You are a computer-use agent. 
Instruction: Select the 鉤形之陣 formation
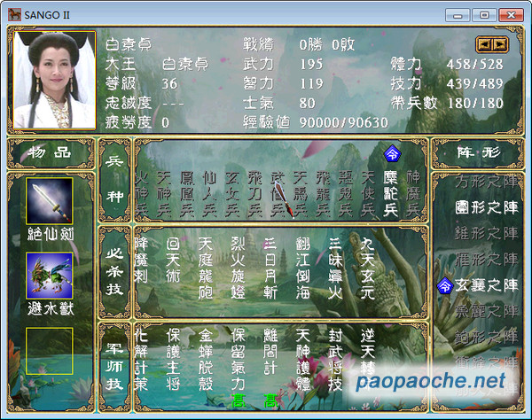coord(487,338)
